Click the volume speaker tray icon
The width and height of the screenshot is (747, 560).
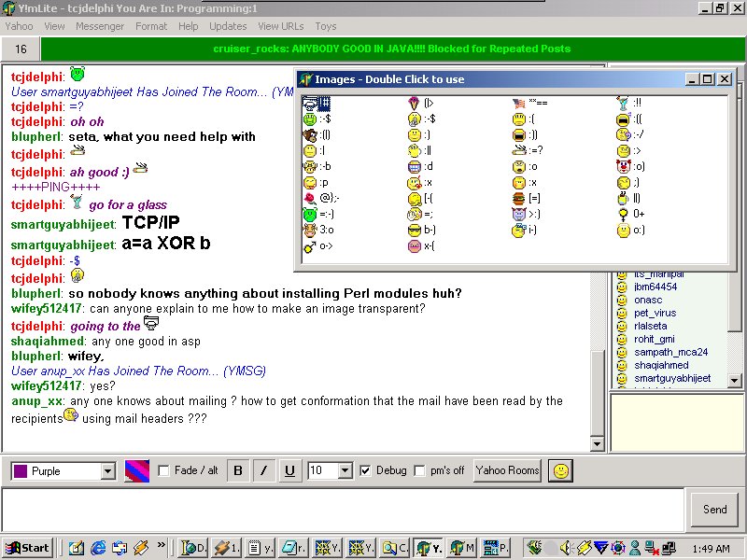click(566, 548)
